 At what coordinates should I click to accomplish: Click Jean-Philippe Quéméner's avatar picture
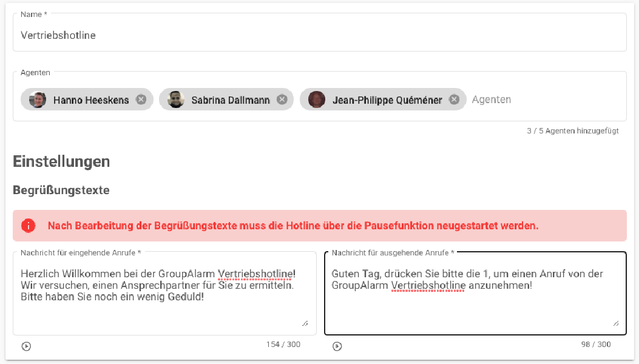tap(316, 99)
